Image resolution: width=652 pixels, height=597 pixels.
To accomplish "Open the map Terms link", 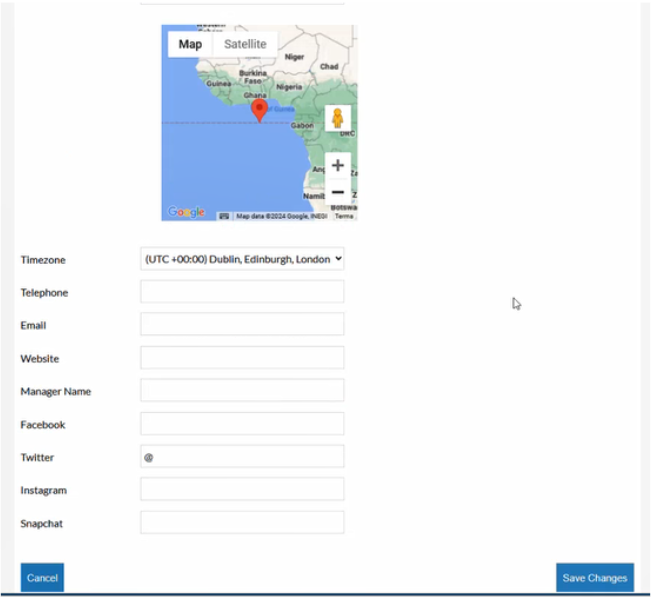I will tap(344, 215).
